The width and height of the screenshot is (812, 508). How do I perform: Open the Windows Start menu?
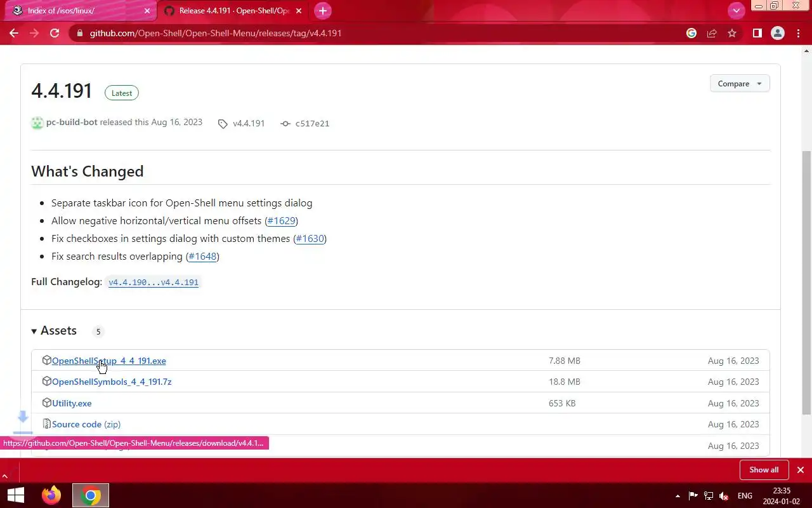15,495
